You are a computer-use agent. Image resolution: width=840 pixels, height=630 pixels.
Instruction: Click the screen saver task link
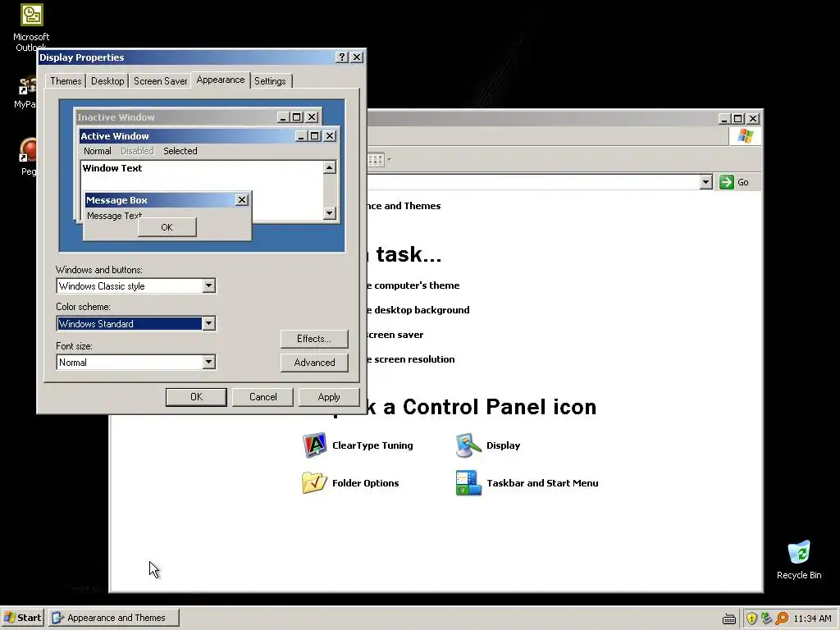[x=395, y=335]
